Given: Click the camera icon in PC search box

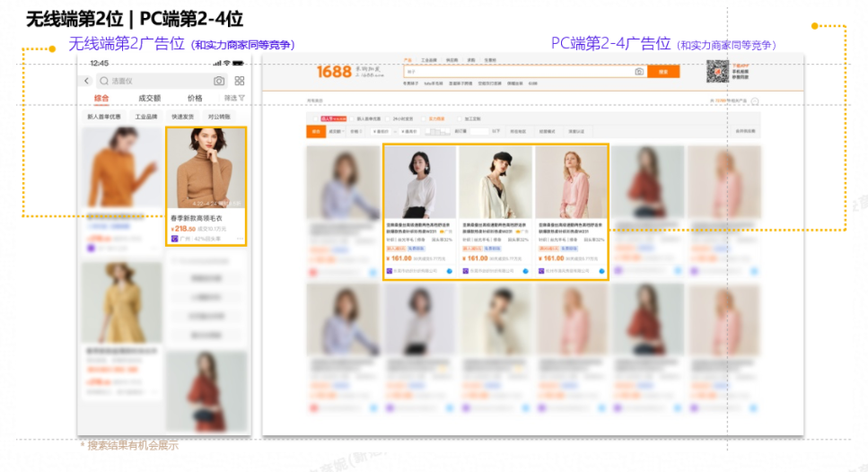Looking at the screenshot, I should 639,72.
